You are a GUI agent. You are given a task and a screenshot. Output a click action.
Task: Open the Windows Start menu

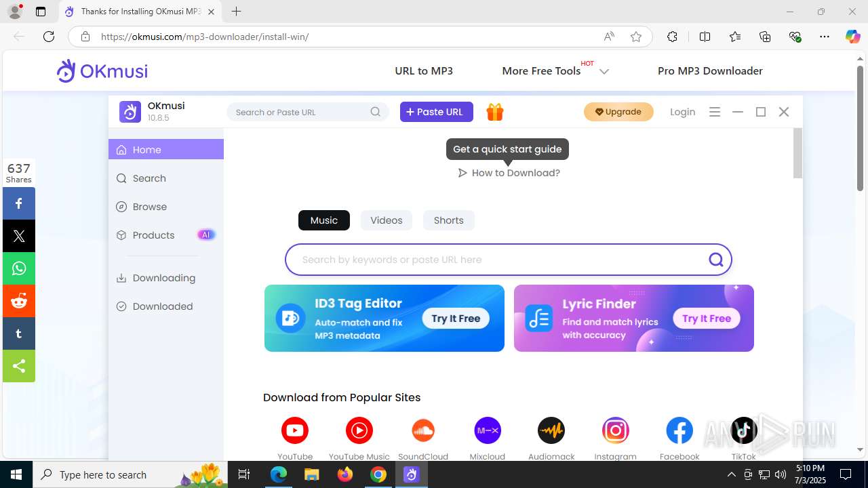click(x=16, y=474)
